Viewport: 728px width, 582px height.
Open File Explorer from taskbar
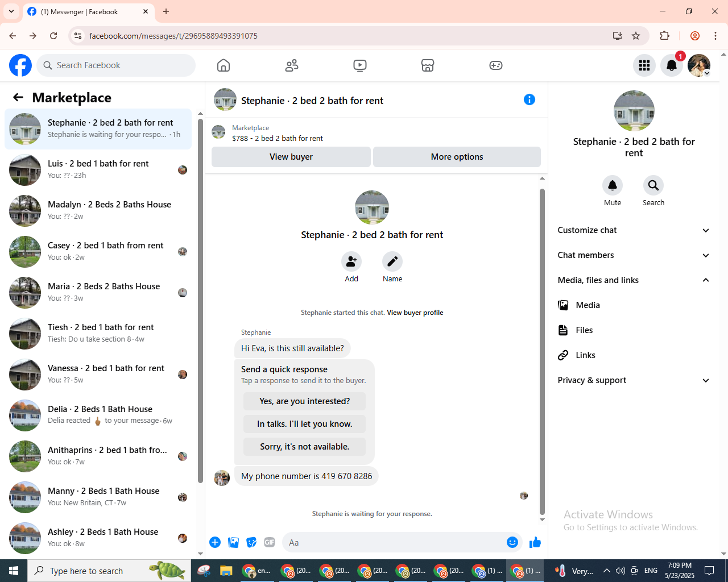pyautogui.click(x=226, y=571)
